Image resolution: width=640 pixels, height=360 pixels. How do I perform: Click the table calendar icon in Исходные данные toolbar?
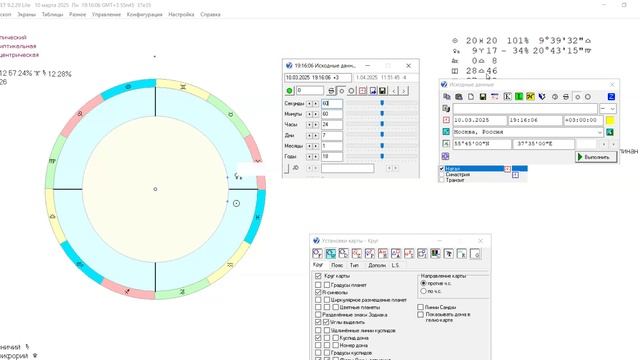[495, 97]
